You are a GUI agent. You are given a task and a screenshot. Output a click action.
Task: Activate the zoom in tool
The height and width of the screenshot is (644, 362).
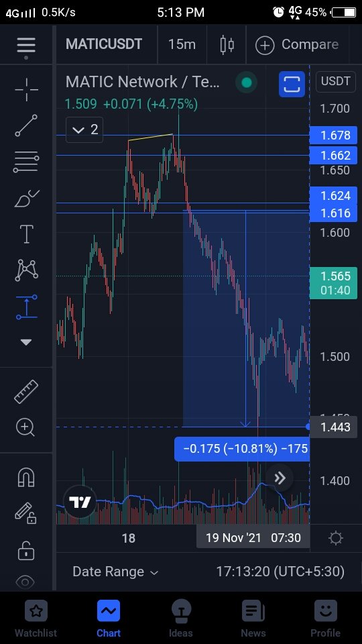coord(25,428)
